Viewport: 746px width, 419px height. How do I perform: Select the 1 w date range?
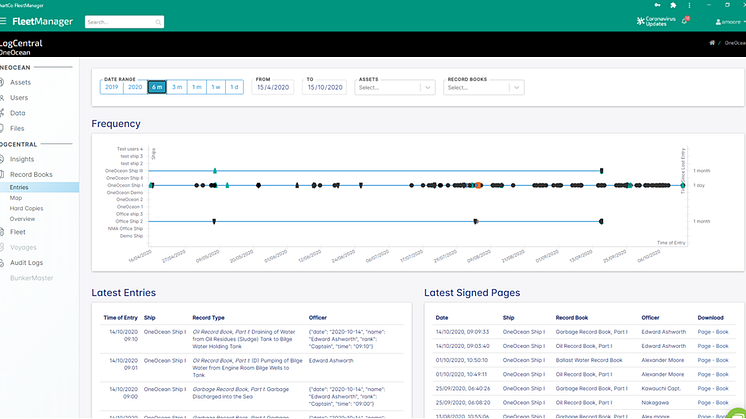(x=216, y=87)
